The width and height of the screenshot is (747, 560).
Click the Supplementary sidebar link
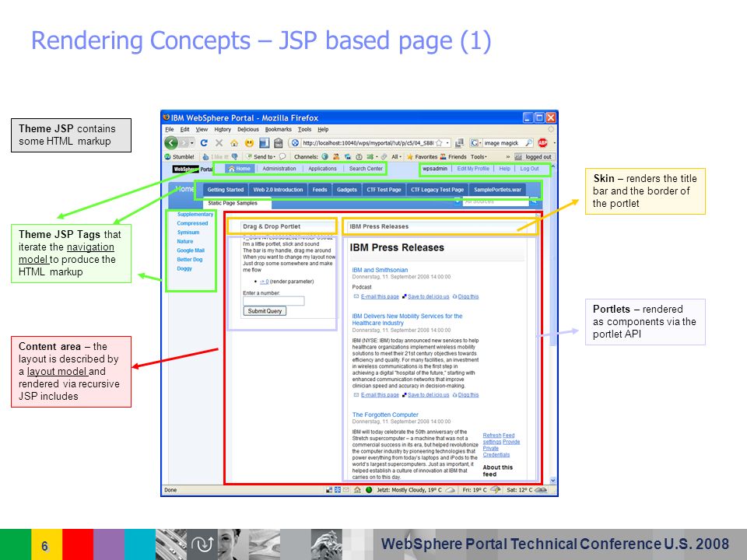point(195,215)
